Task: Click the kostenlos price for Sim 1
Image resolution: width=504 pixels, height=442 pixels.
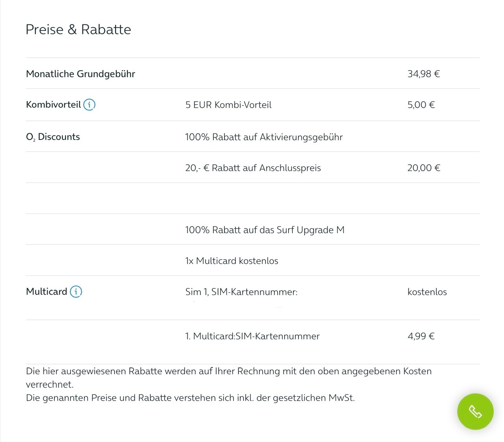Action: coord(427,292)
